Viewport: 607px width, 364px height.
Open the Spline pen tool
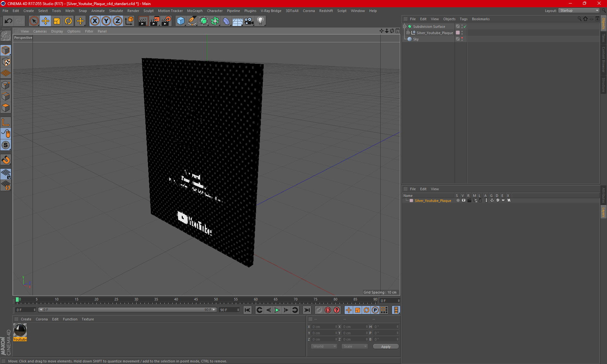pyautogui.click(x=192, y=21)
